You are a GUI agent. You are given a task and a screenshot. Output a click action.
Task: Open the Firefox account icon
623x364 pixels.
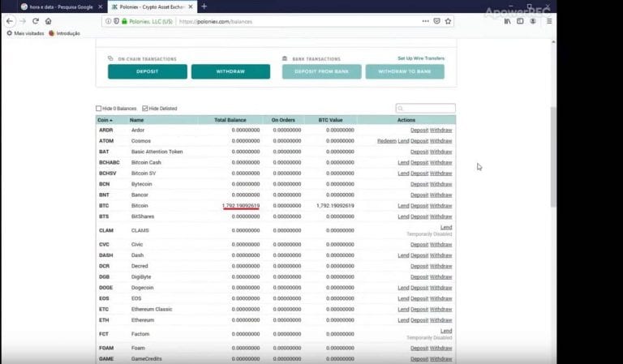(x=533, y=21)
